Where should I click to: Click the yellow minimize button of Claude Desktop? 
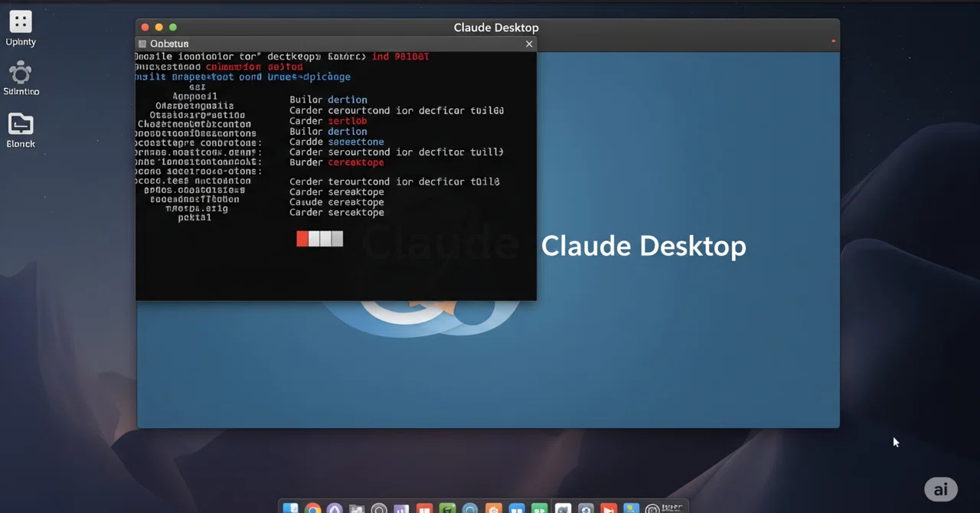pos(159,28)
